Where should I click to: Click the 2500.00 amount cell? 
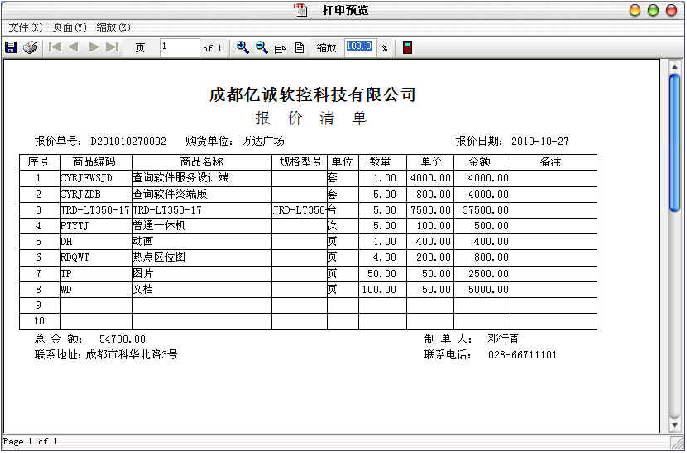tap(488, 274)
